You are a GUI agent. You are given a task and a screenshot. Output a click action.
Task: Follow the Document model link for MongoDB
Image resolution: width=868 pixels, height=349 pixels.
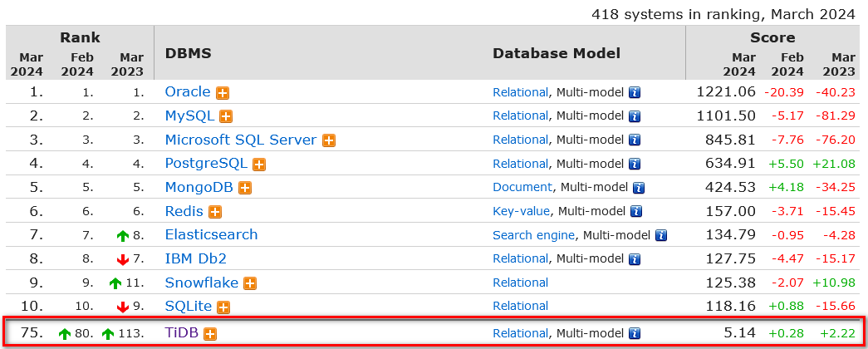[x=522, y=188]
